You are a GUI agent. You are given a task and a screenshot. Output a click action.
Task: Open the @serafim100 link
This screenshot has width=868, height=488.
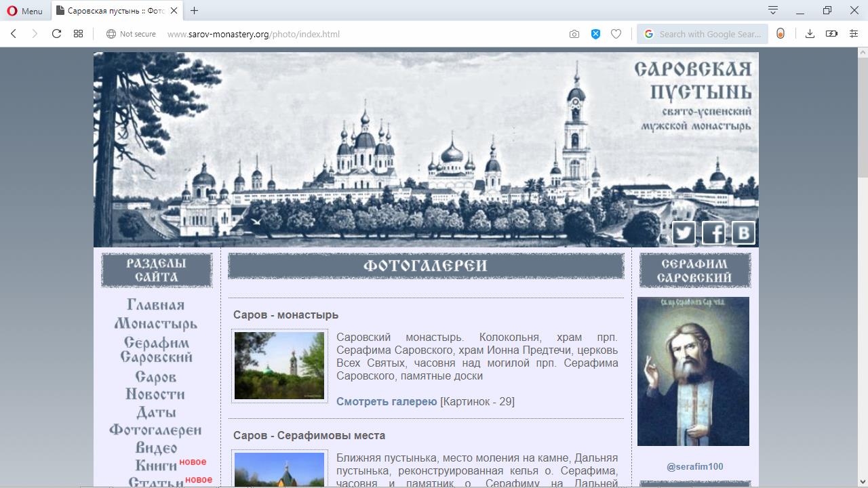tap(695, 466)
